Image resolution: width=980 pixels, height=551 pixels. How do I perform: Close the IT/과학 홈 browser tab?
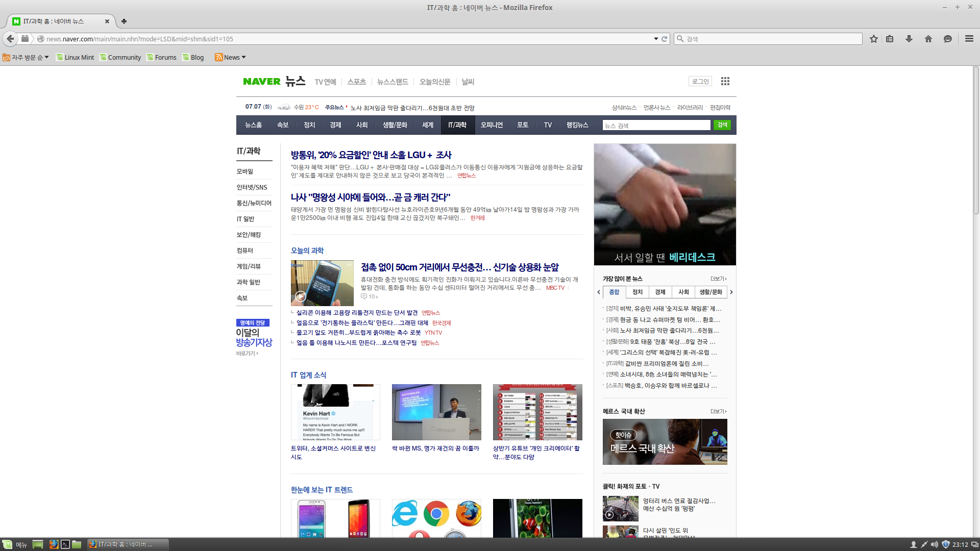click(x=107, y=21)
